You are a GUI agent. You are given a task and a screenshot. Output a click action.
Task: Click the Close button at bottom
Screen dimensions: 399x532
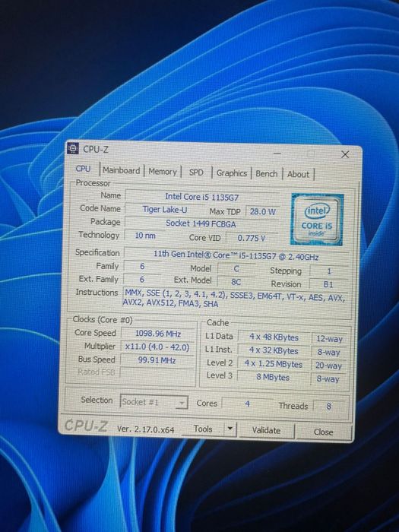tap(323, 432)
